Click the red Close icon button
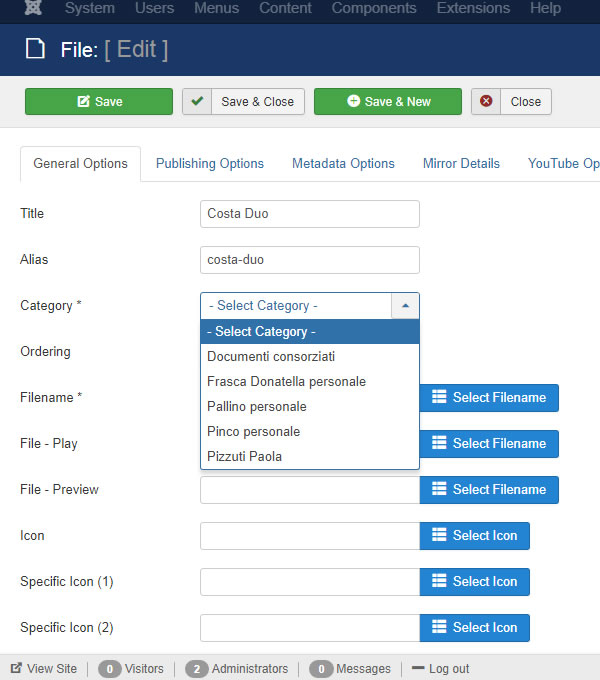 click(487, 101)
